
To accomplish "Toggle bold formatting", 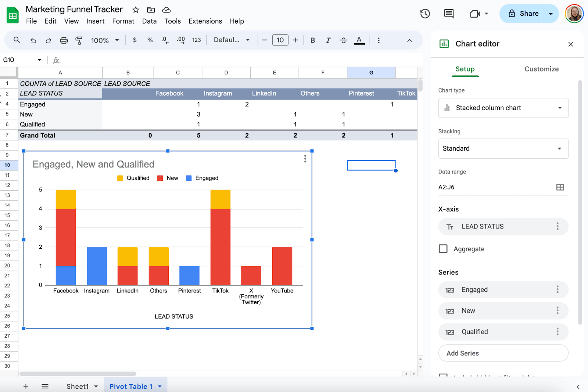I will point(313,40).
